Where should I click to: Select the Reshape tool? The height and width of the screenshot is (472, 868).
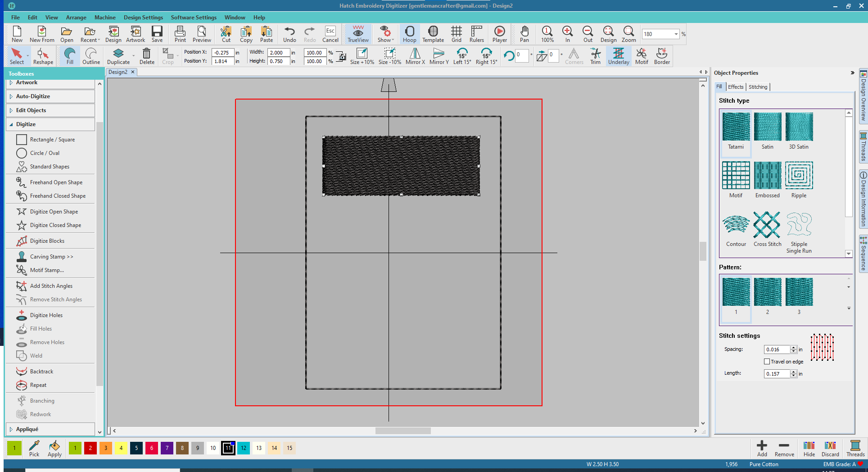pyautogui.click(x=43, y=56)
